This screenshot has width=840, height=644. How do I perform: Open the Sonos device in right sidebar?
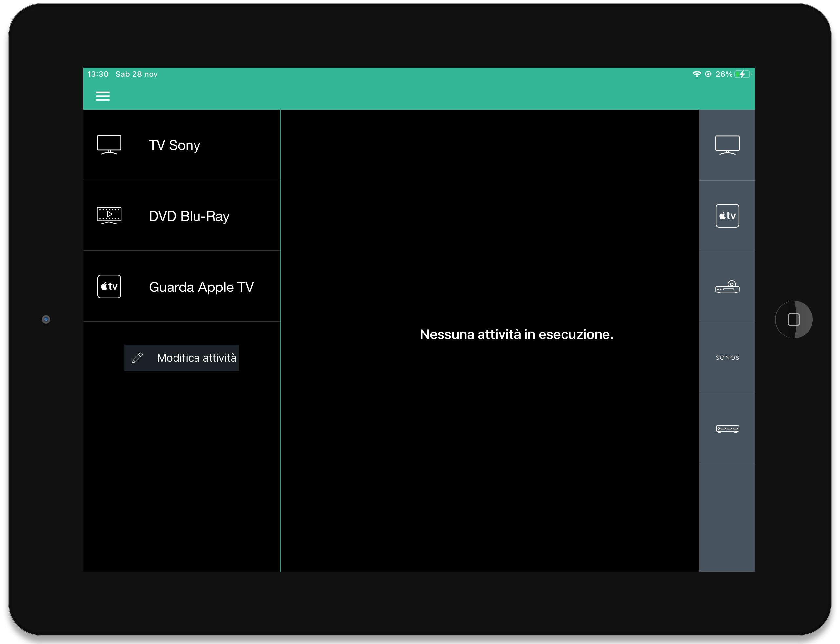[x=727, y=358]
